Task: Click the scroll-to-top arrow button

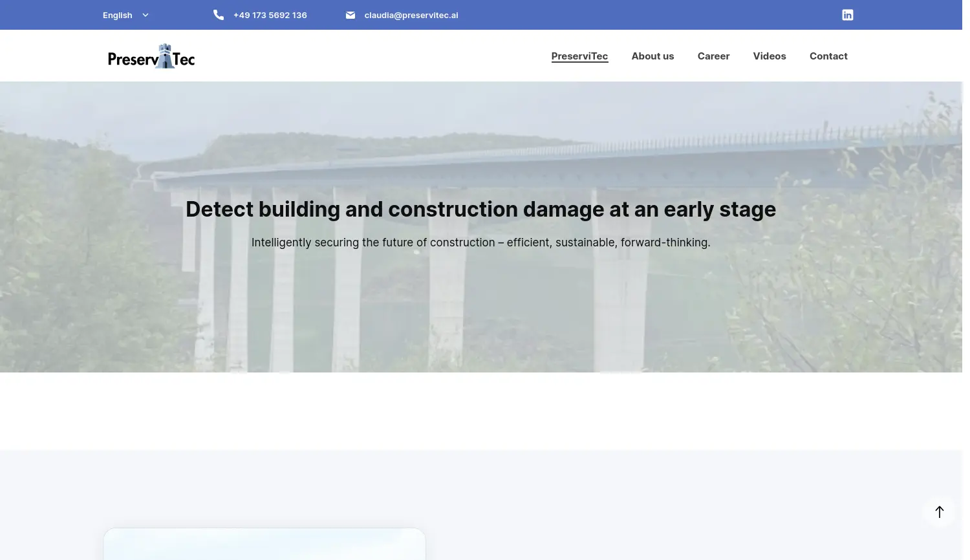Action: click(939, 512)
